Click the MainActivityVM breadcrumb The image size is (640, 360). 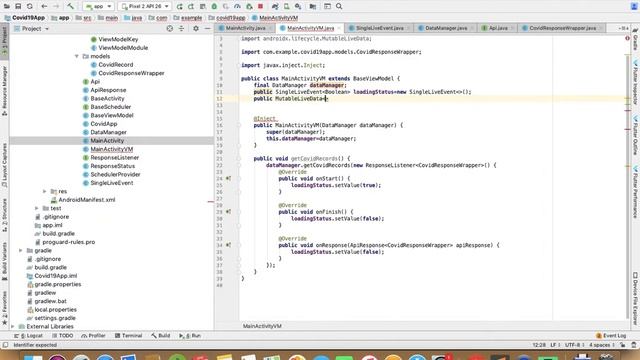point(275,18)
